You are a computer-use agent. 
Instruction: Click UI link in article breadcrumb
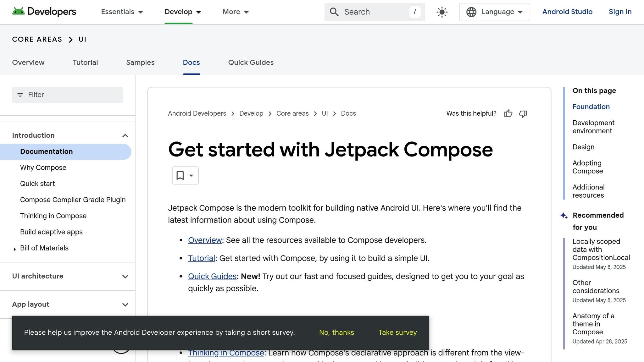(325, 113)
